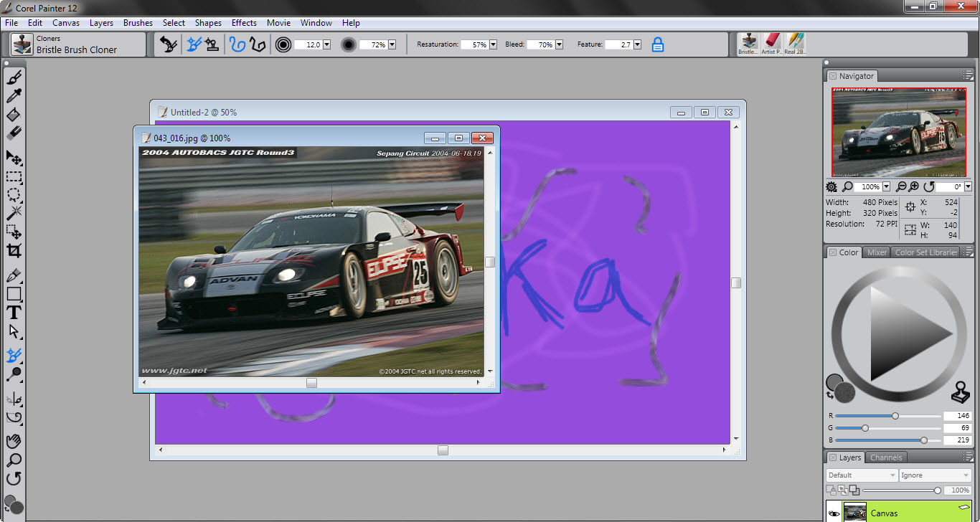Open the brush size dropdown arrow
Viewport: 980px width, 522px height.
[x=326, y=44]
